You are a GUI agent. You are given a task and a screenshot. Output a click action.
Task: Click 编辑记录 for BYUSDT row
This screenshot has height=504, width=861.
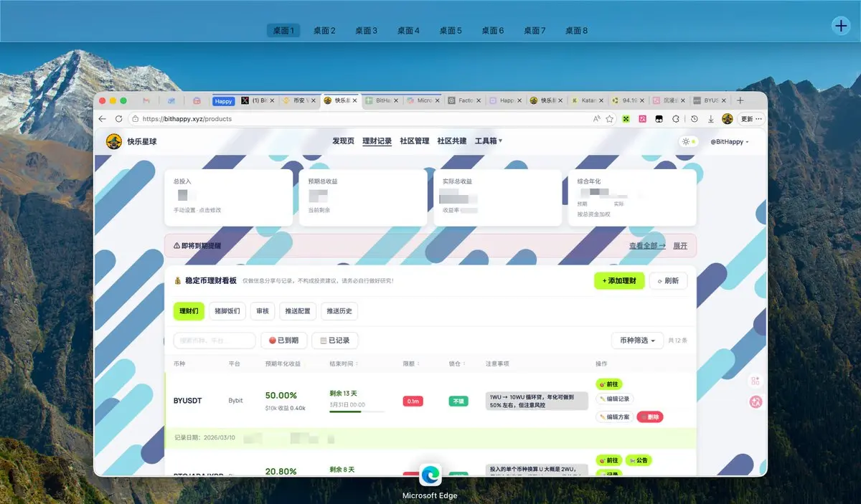pyautogui.click(x=614, y=399)
